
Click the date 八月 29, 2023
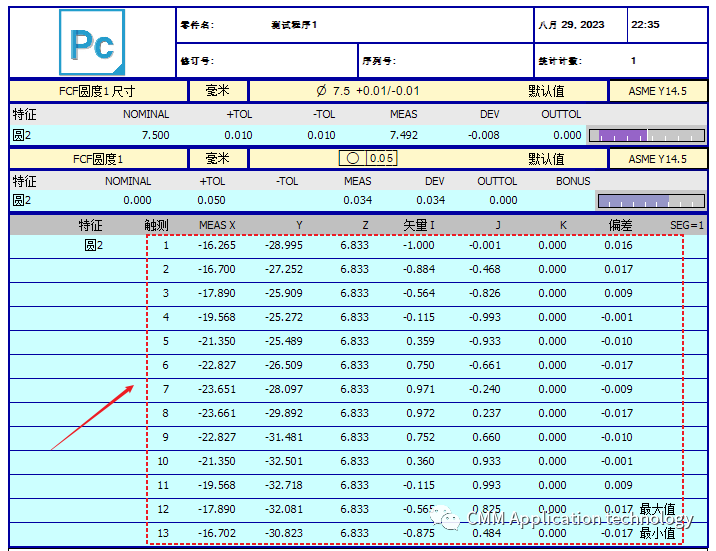[571, 25]
